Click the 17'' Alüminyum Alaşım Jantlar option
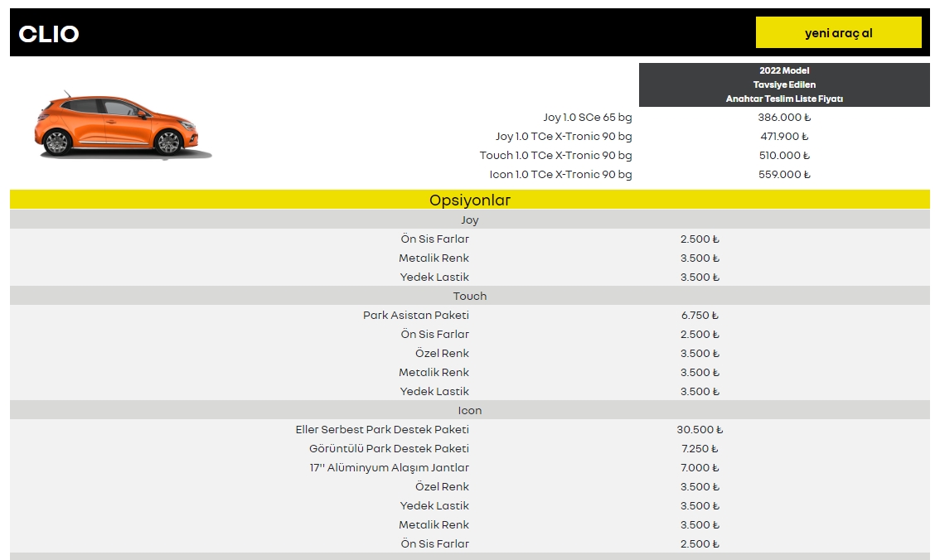Screen dimensions: 935x560 (390, 468)
